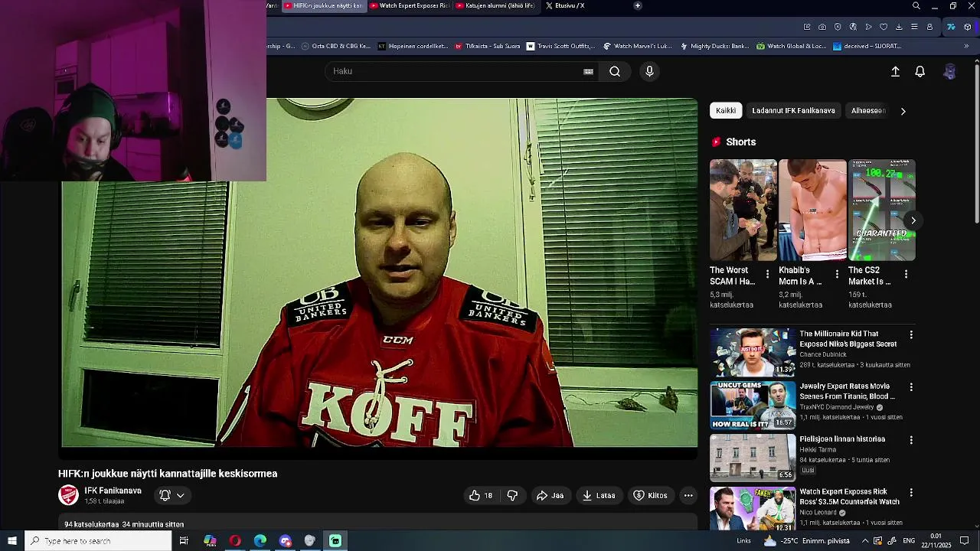
Task: Click the YouTube upload/create icon
Action: [895, 71]
